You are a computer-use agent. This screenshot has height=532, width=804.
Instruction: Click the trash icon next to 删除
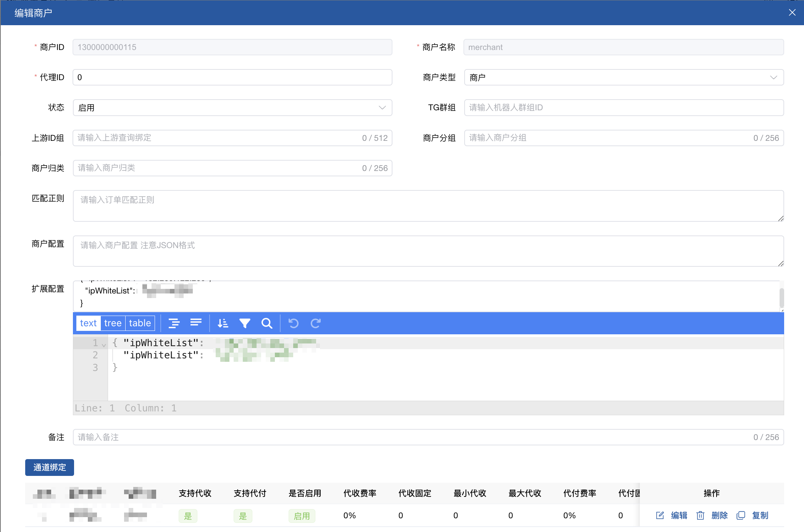700,516
